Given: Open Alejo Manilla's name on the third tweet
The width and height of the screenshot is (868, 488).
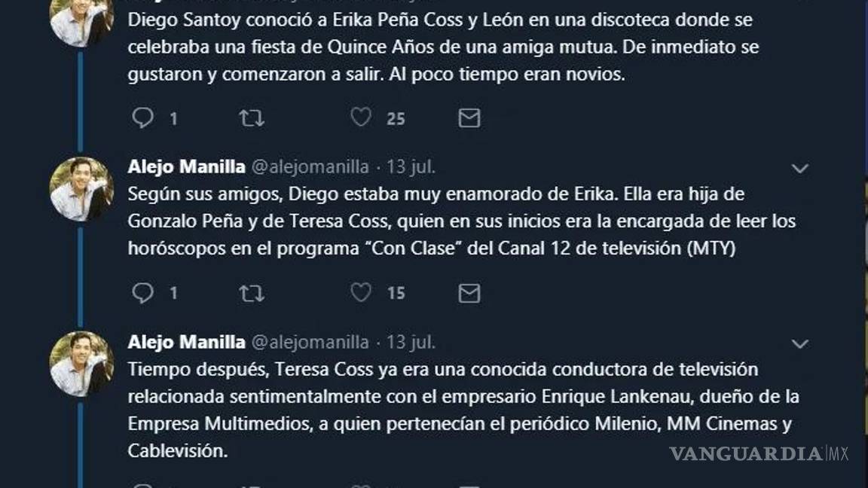Looking at the screenshot, I should 186,343.
